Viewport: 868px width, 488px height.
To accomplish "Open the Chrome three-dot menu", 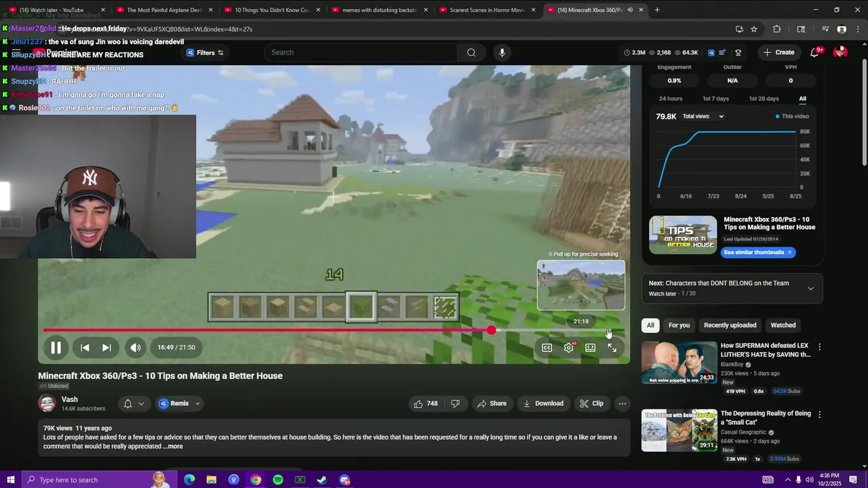I will pos(859,29).
